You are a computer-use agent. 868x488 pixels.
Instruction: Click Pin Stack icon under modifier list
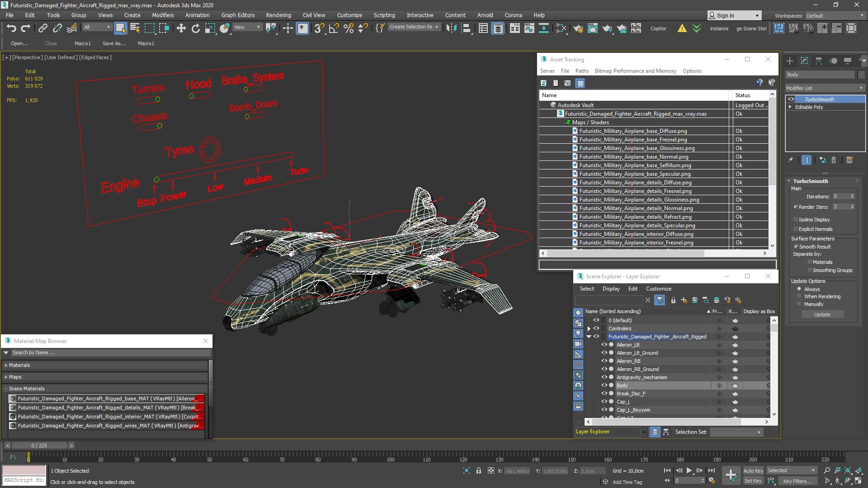click(x=790, y=160)
